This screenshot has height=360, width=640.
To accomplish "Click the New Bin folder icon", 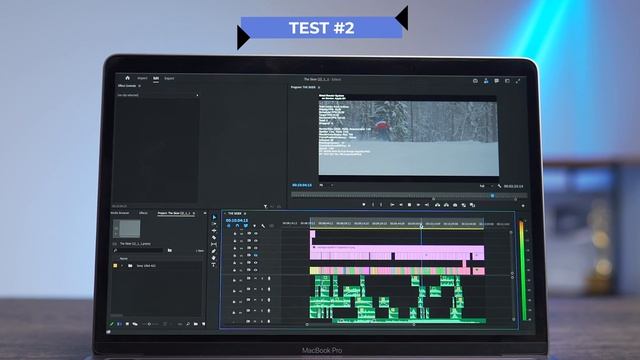I will tap(196, 324).
